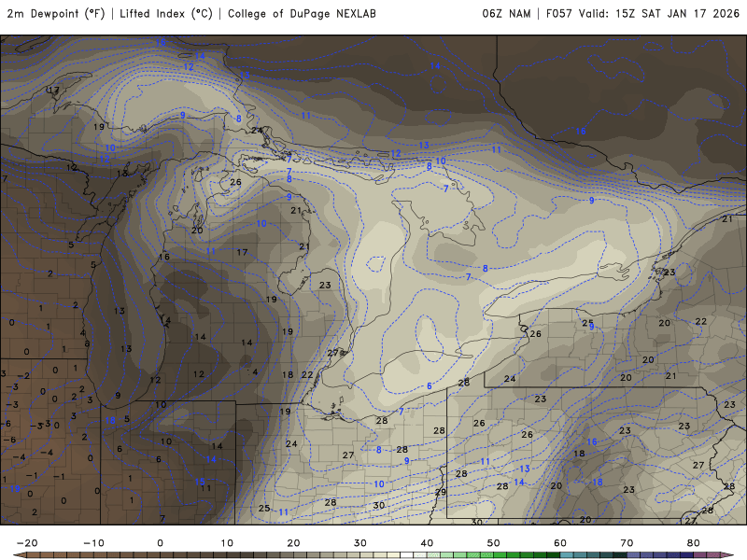Click the '70' color scale label
747x560 pixels.
point(627,543)
